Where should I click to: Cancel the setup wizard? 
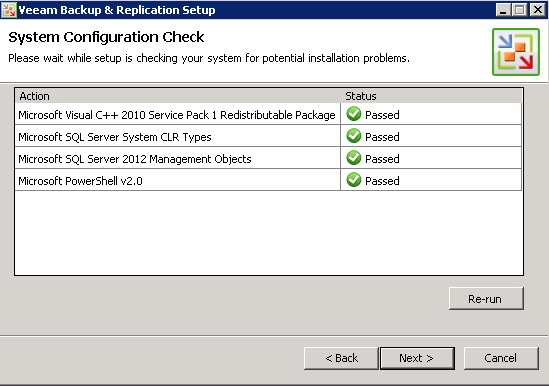click(501, 358)
